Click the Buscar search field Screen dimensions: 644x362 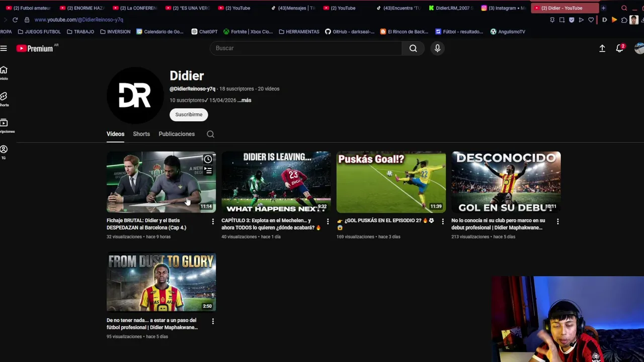coord(306,48)
